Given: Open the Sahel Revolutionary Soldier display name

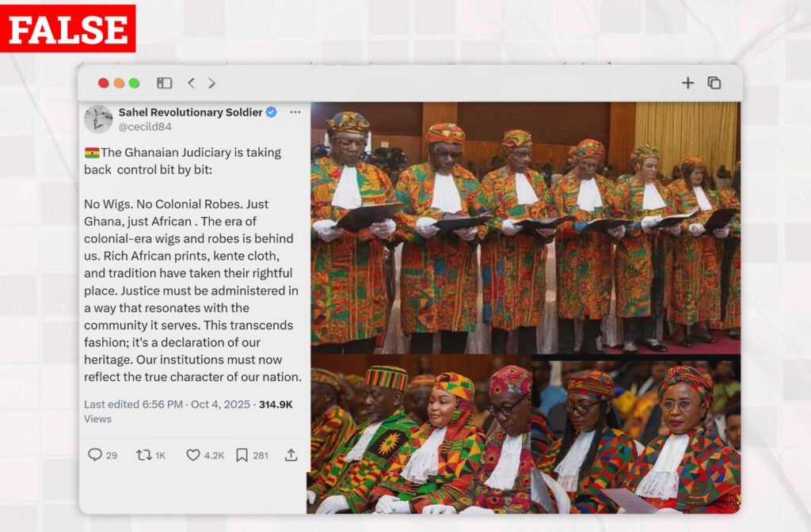Looking at the screenshot, I should (190, 112).
